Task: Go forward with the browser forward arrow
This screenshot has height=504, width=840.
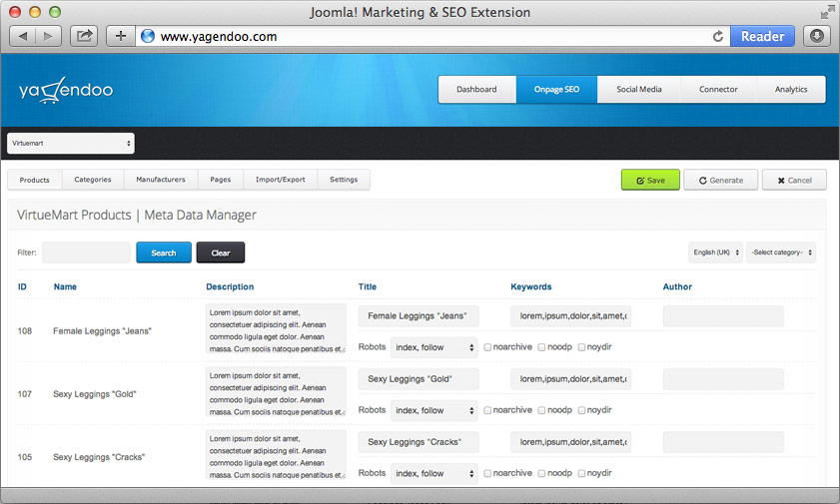Action: (x=48, y=36)
